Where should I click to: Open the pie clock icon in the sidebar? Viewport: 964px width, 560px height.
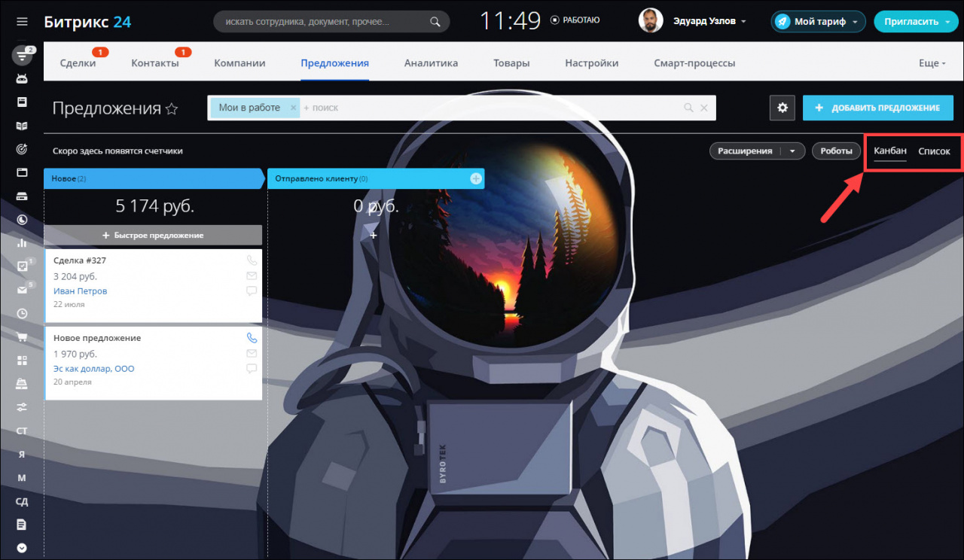(x=22, y=219)
